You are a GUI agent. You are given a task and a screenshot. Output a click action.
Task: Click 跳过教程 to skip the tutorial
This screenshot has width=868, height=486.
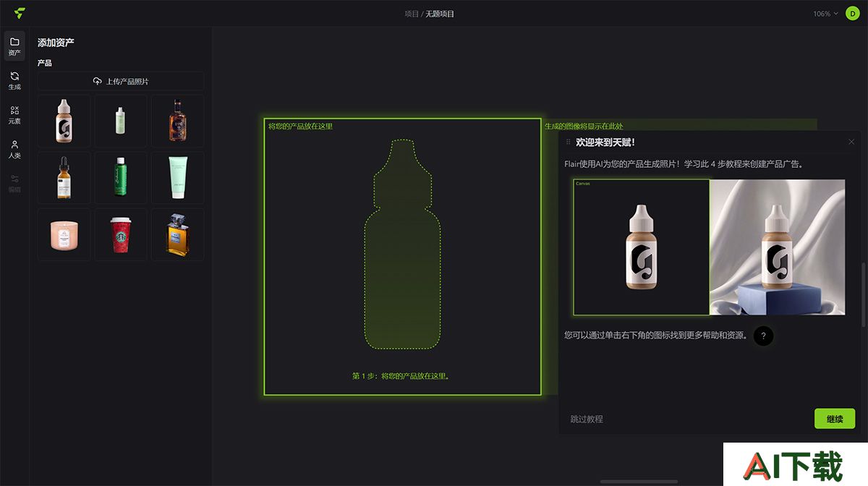tap(587, 419)
